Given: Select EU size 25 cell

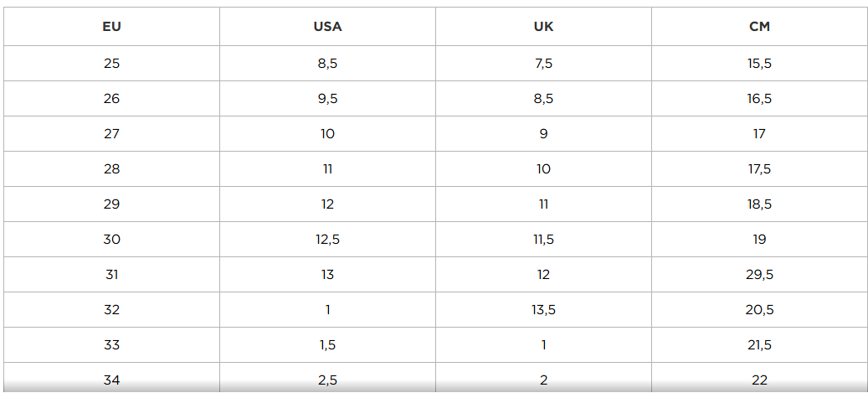Looking at the screenshot, I should (x=111, y=64).
